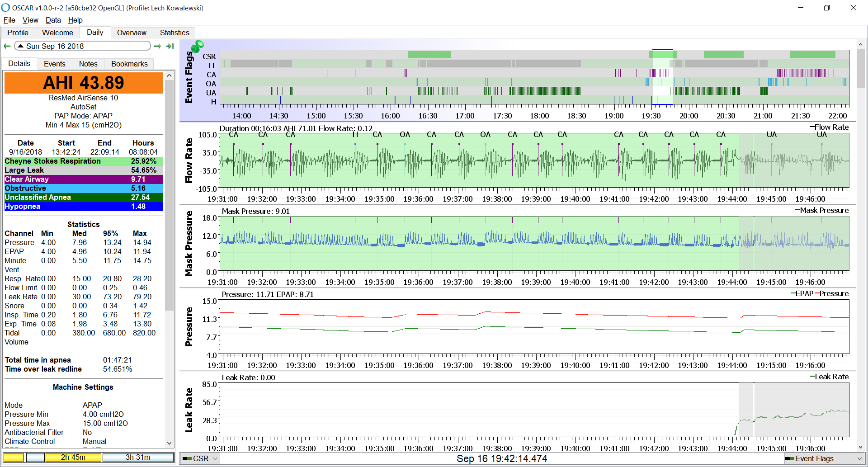This screenshot has width=868, height=467.
Task: Open the Events tab in the left panel
Action: pyautogui.click(x=55, y=64)
